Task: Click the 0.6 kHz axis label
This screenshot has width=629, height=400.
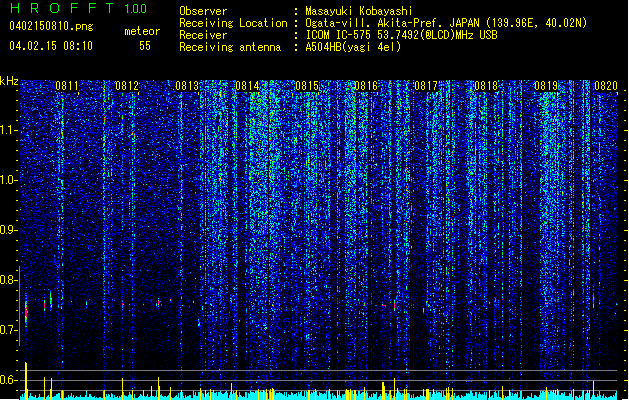Action: [x=9, y=380]
